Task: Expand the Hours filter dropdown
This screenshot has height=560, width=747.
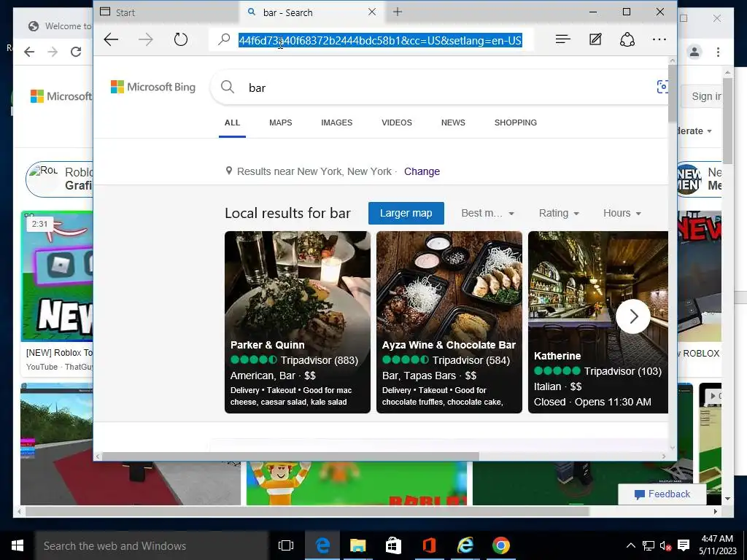Action: 622,214
